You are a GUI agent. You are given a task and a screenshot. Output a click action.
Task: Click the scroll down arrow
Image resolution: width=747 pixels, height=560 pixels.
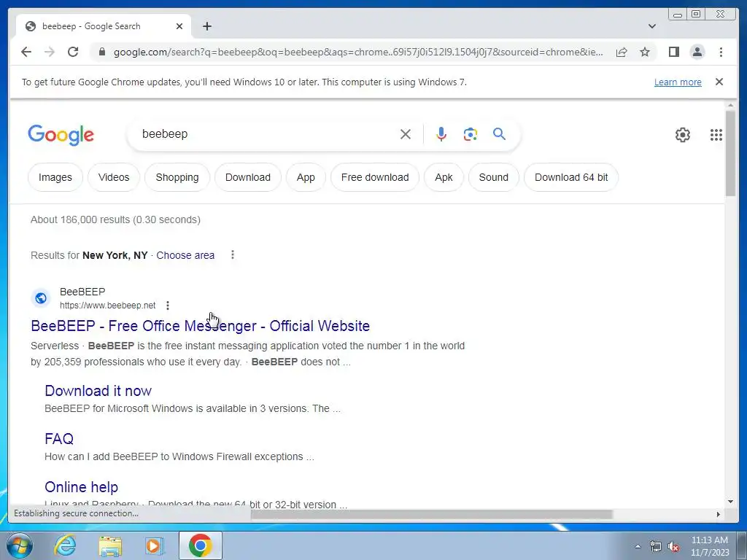pyautogui.click(x=730, y=502)
